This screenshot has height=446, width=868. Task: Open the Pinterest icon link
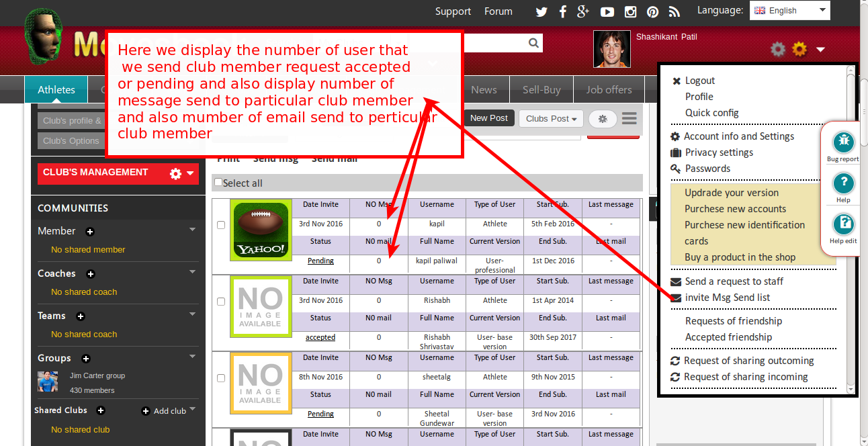(x=652, y=11)
